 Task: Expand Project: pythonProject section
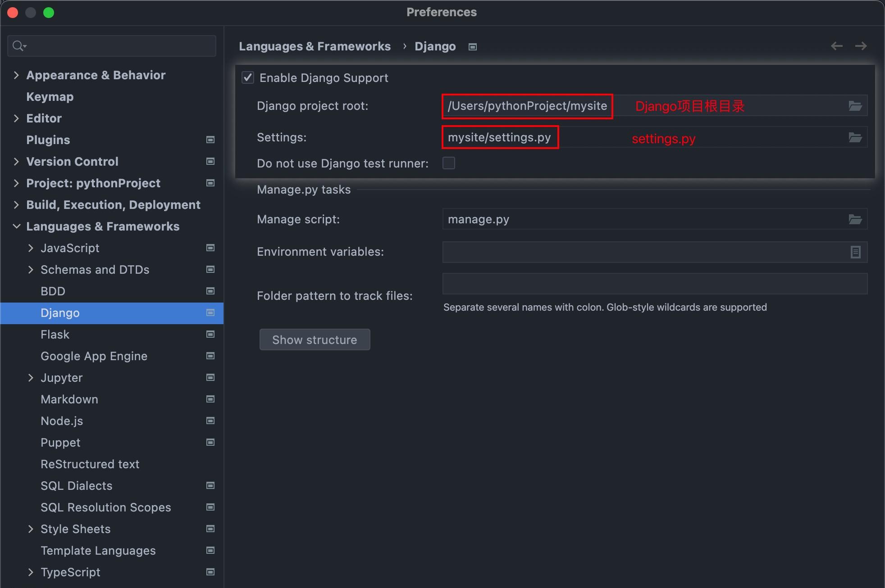coord(16,183)
